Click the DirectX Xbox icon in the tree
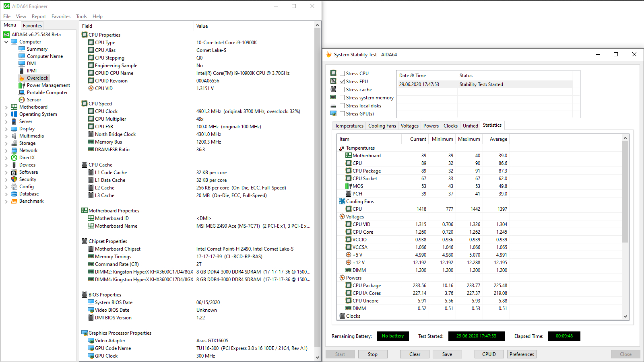This screenshot has width=644, height=362. [14, 158]
